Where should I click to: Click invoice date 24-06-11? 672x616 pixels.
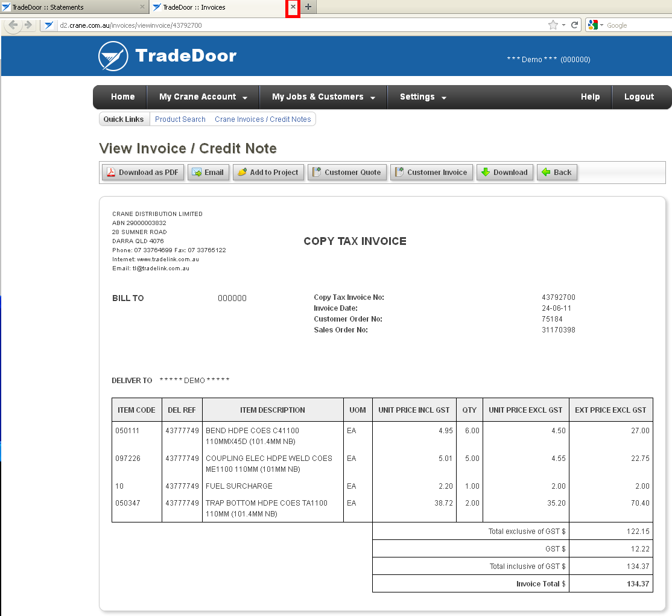(556, 308)
